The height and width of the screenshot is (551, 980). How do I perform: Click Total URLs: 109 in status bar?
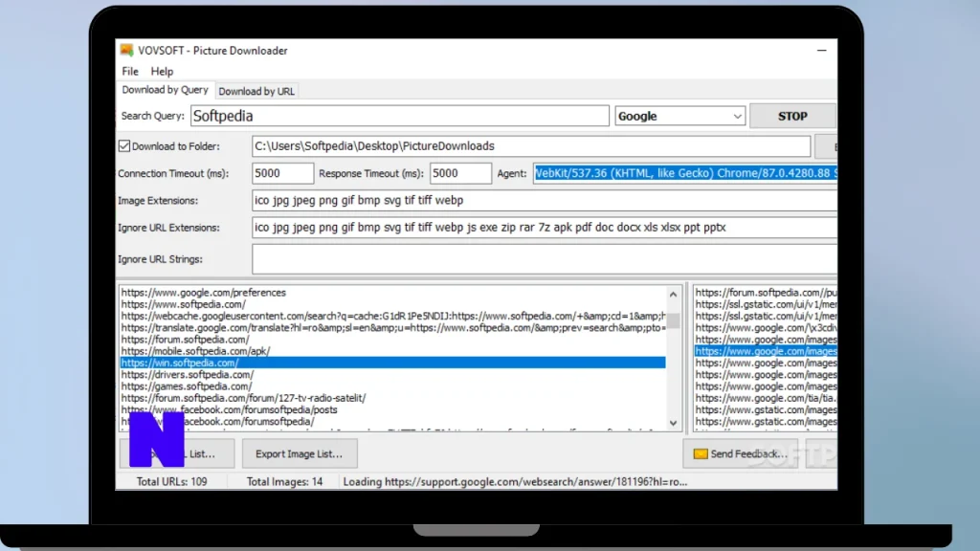[172, 482]
